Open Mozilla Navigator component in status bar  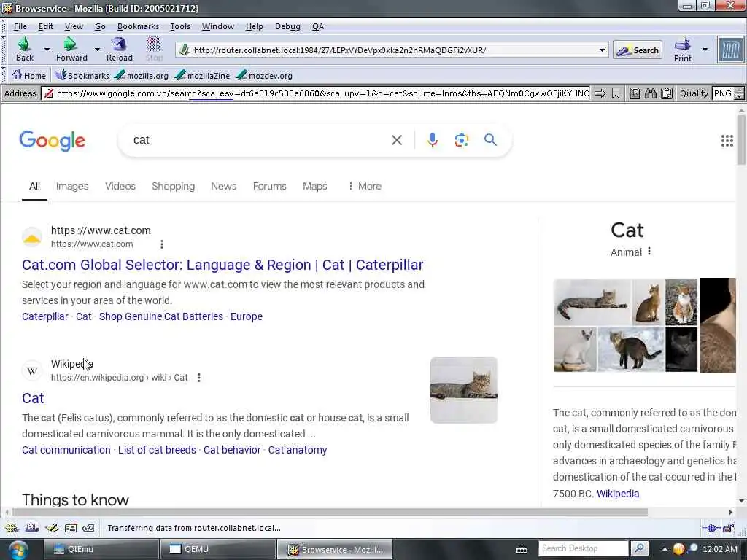click(x=12, y=528)
